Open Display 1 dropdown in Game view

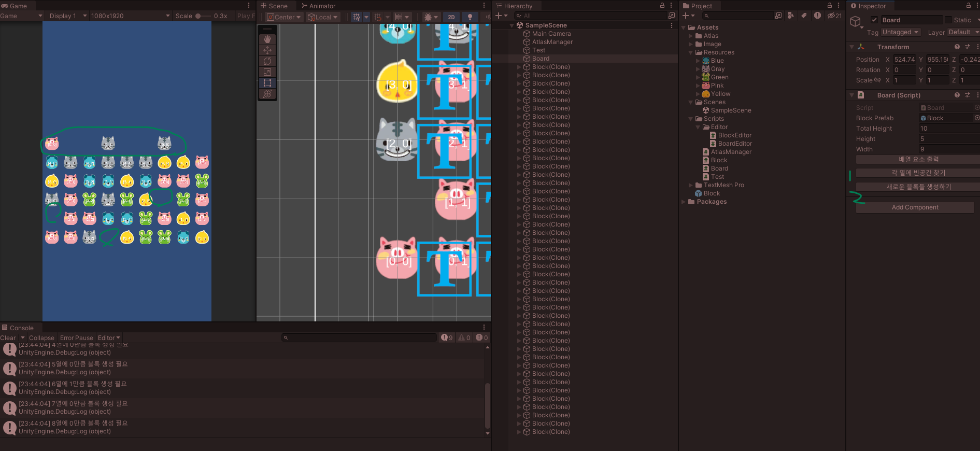[x=67, y=16]
